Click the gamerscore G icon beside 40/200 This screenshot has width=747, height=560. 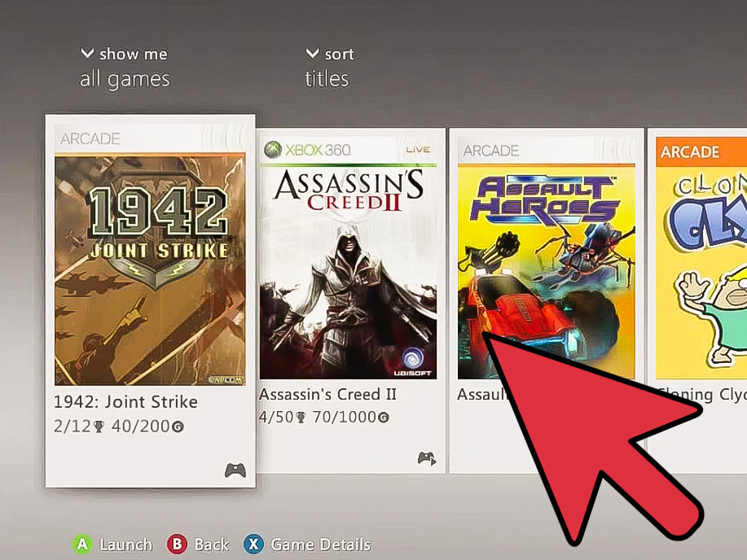[x=178, y=427]
